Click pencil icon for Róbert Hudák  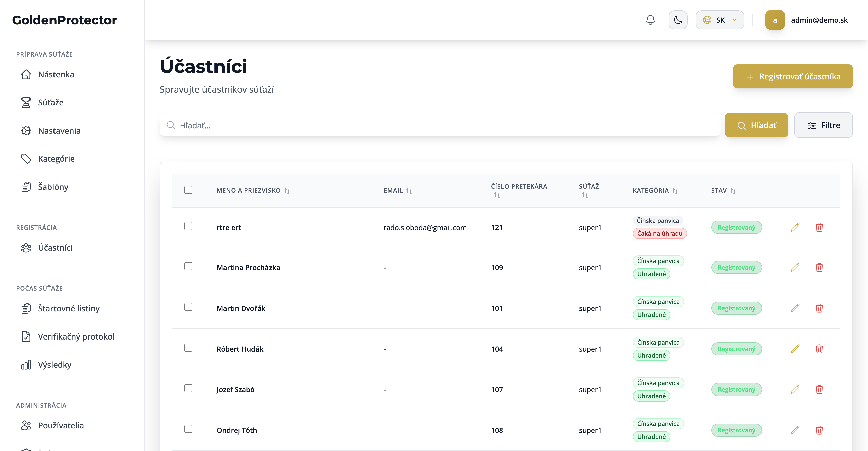point(795,349)
